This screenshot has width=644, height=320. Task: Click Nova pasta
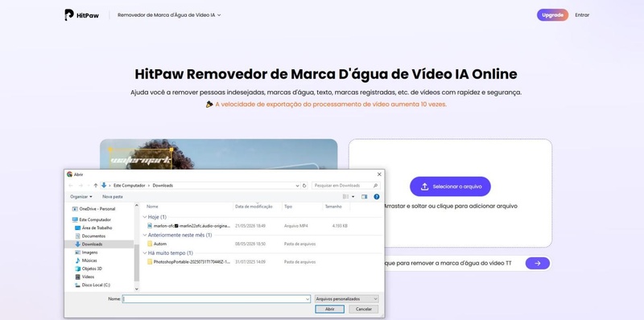[112, 197]
